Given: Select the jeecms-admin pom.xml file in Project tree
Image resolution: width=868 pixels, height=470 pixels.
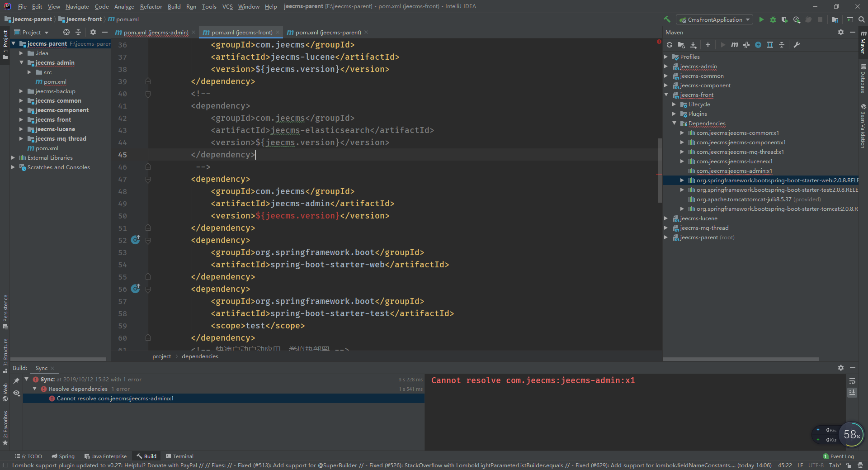Looking at the screenshot, I should (55, 82).
